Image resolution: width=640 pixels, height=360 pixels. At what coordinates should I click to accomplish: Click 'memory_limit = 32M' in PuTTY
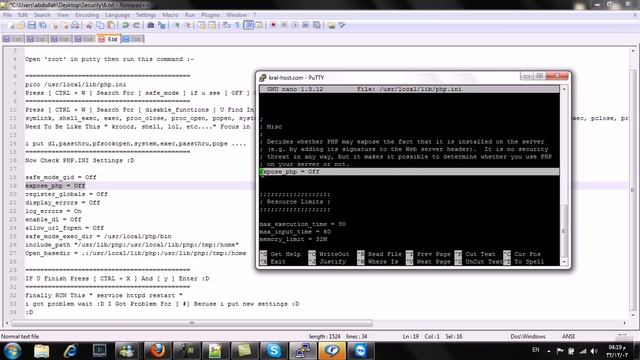[293, 239]
